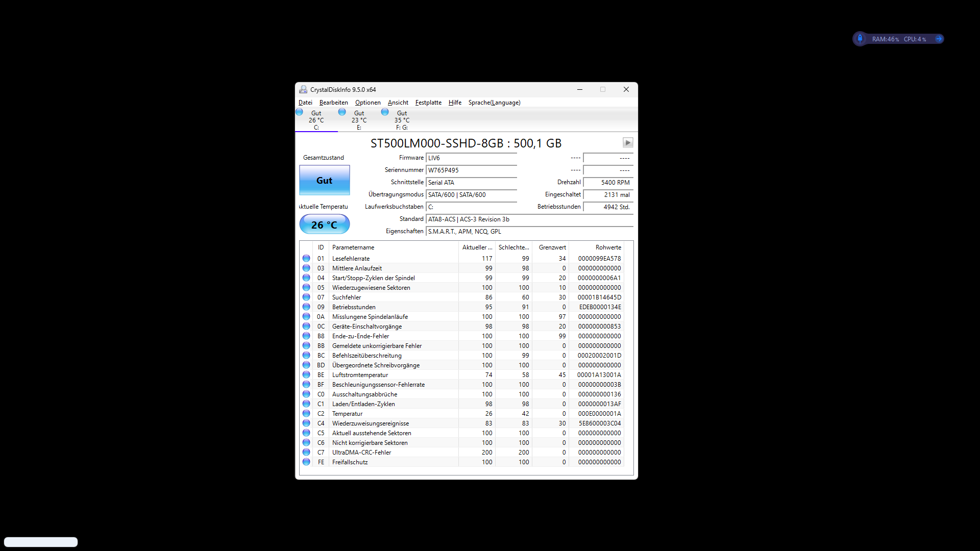
Task: Switch to the E: drive tab
Action: (359, 120)
